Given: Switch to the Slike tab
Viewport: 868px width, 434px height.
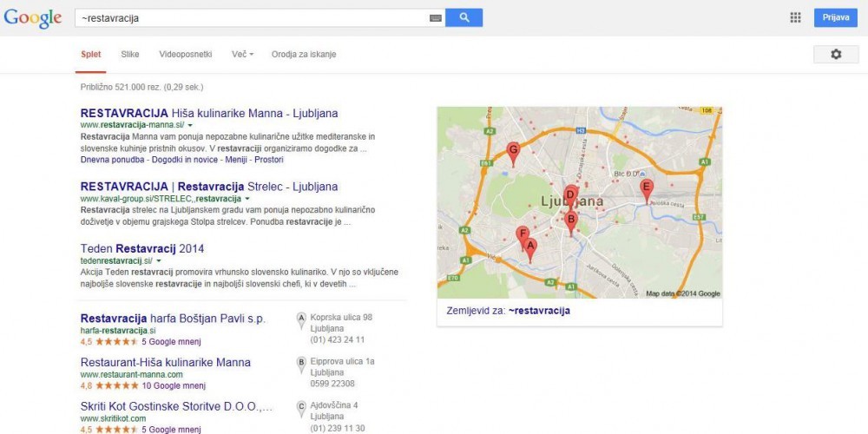Looking at the screenshot, I should (130, 54).
